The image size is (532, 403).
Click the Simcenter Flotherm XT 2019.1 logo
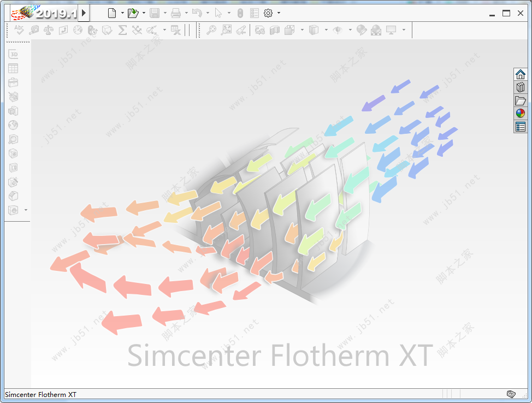(x=44, y=13)
